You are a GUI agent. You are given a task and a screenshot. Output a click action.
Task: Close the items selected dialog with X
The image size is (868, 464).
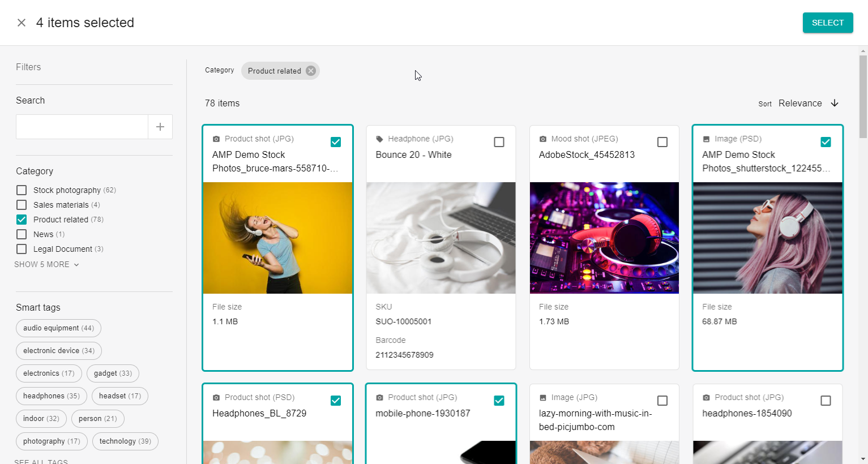pyautogui.click(x=22, y=23)
